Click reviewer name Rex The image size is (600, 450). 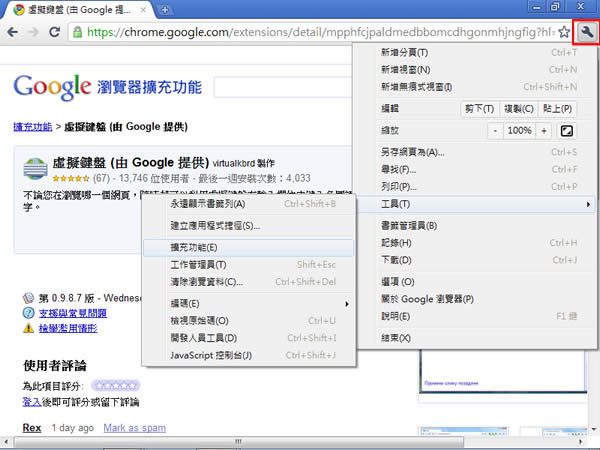click(x=32, y=428)
